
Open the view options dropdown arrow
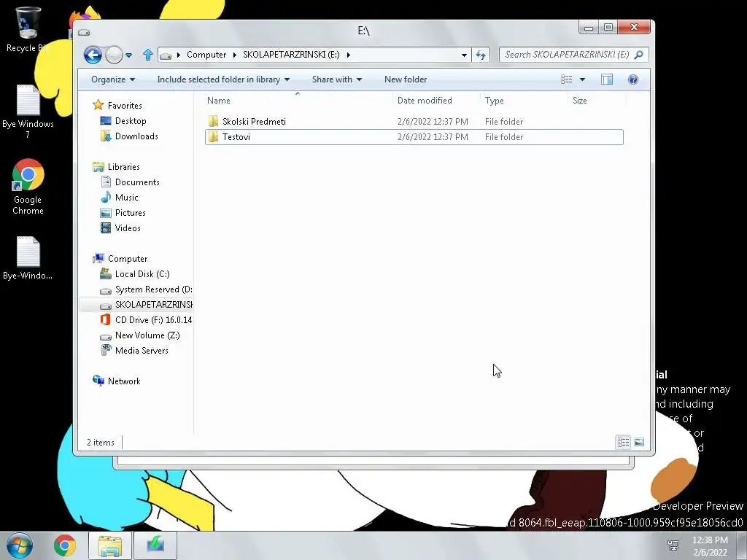coord(582,79)
